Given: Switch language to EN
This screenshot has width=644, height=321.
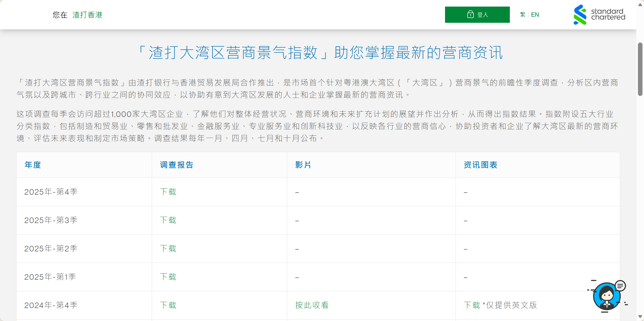Looking at the screenshot, I should click(535, 15).
